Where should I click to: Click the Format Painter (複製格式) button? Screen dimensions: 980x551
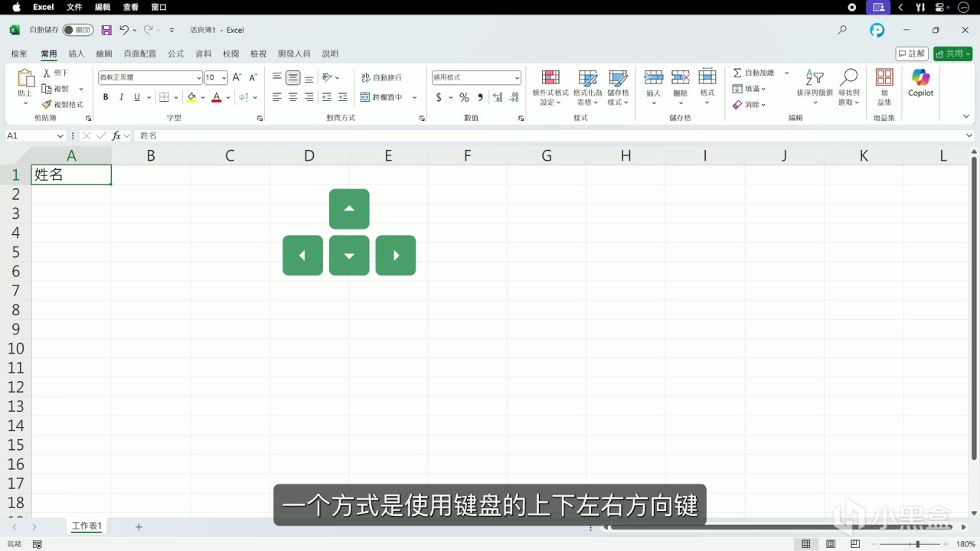tap(63, 104)
